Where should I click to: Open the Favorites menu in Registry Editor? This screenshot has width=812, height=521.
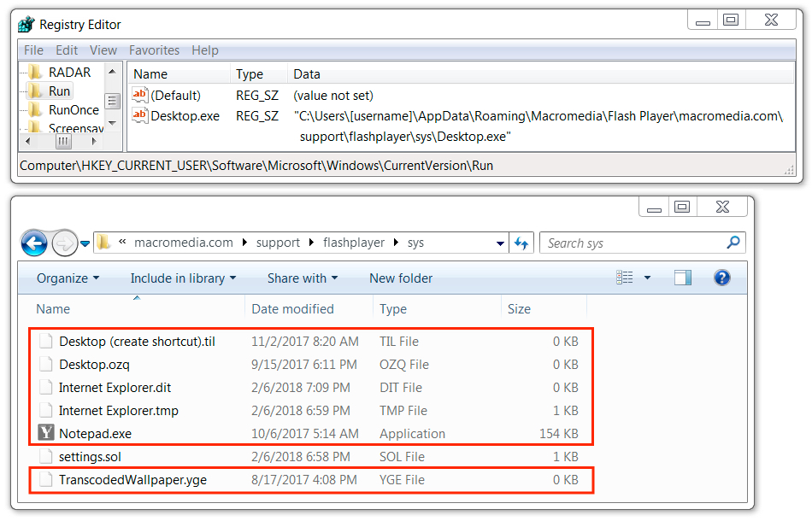(x=154, y=50)
